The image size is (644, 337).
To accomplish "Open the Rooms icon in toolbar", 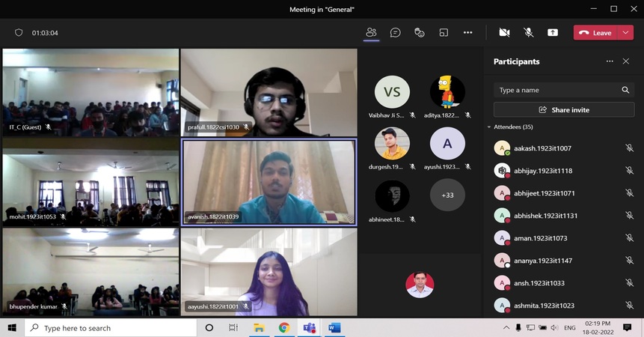I will click(444, 33).
